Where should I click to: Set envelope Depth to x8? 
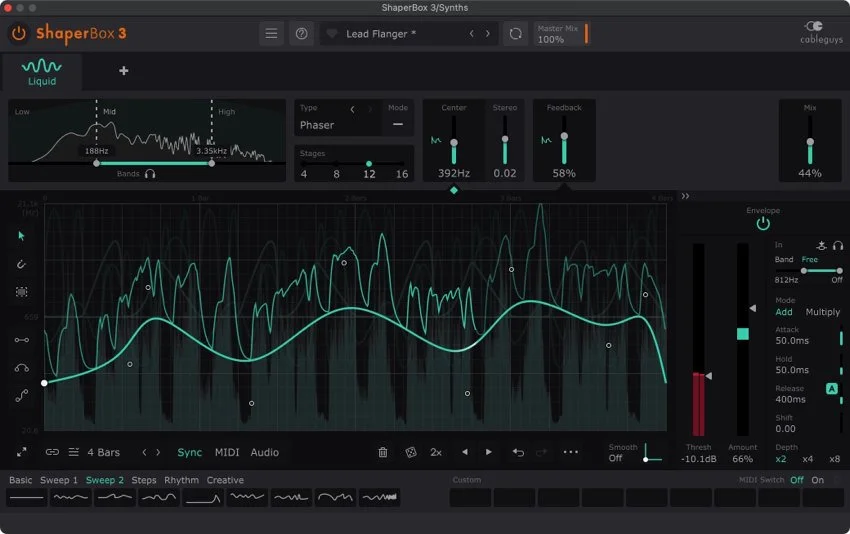[835, 459]
